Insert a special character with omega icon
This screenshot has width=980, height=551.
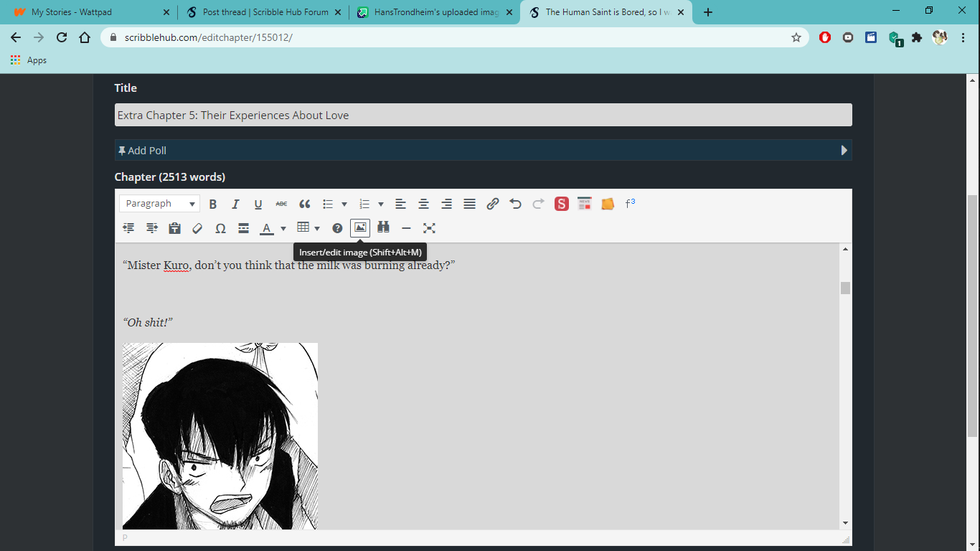click(x=220, y=228)
